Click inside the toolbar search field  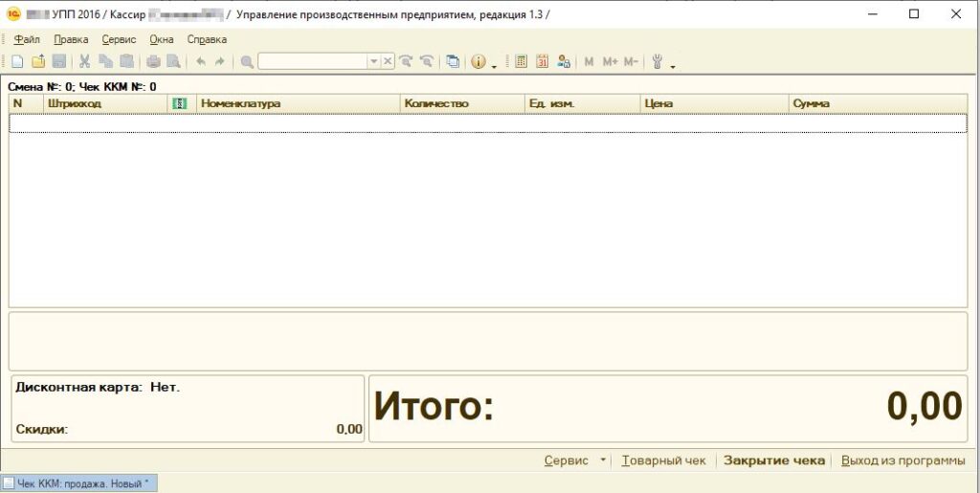point(312,61)
